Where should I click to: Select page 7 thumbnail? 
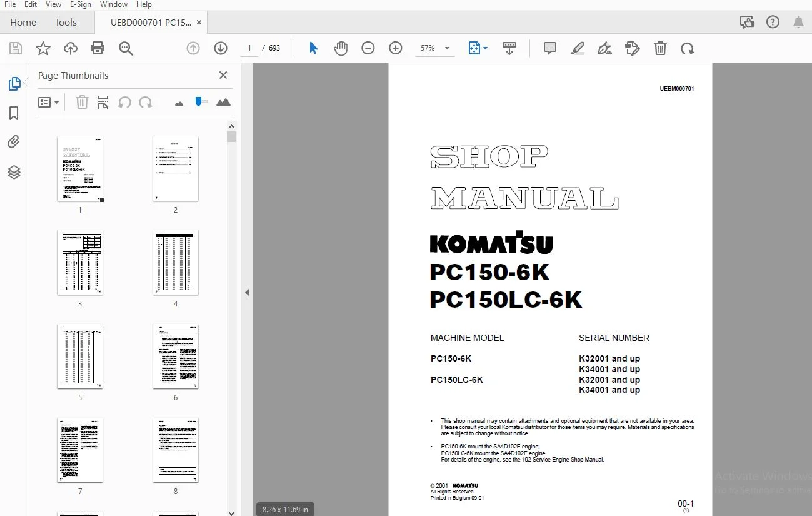80,450
